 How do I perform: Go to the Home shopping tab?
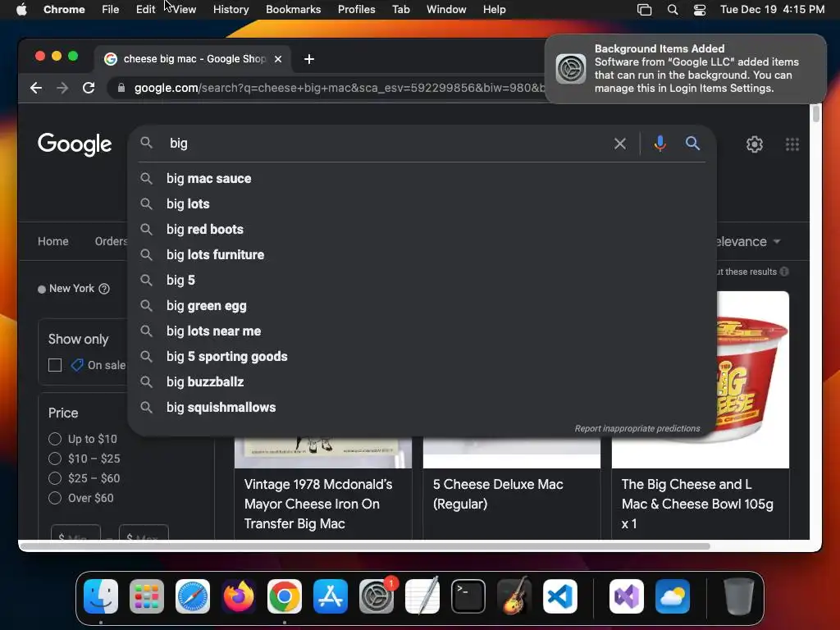53,242
